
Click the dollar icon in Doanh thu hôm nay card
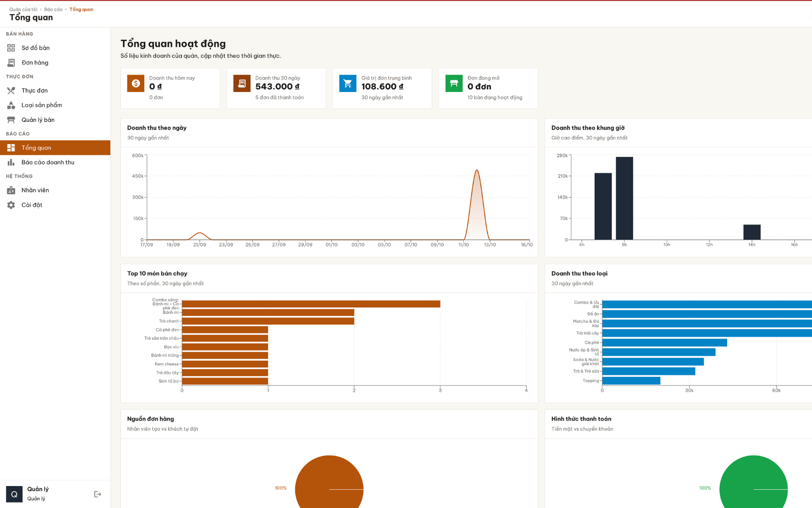pyautogui.click(x=136, y=83)
